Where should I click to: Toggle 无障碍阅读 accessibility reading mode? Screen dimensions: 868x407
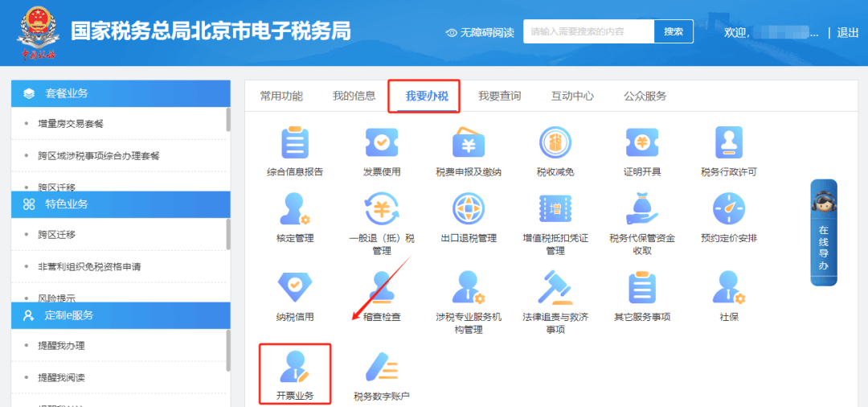(480, 32)
